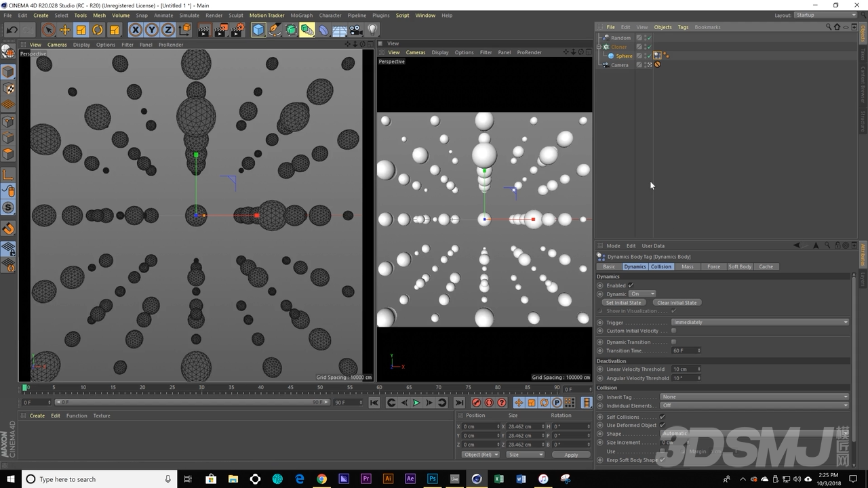Switch to the Soft Body tab

(x=740, y=266)
